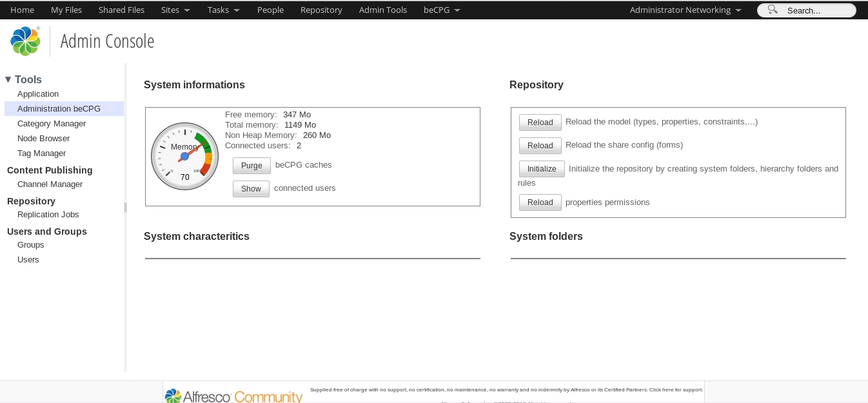Reload the share config forms
Viewport: 868px width, 403px height.
click(540, 146)
